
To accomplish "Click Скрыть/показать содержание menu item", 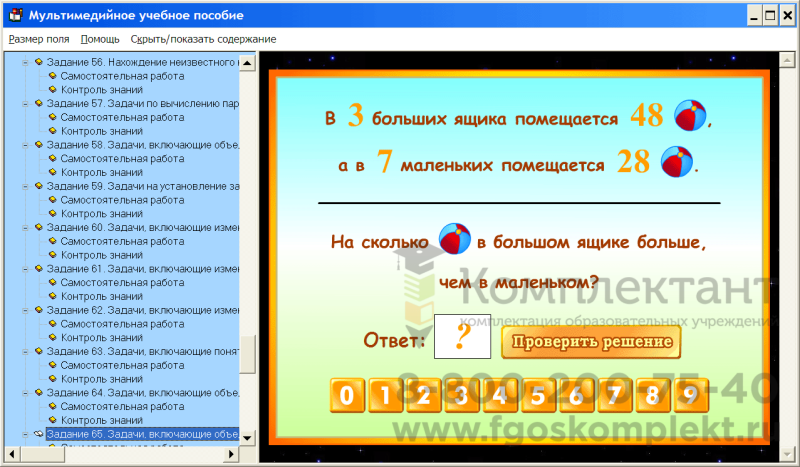I will pos(203,39).
